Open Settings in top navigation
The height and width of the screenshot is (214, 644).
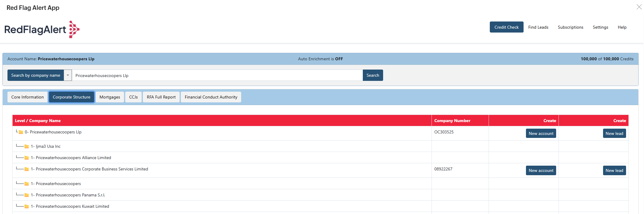[600, 27]
